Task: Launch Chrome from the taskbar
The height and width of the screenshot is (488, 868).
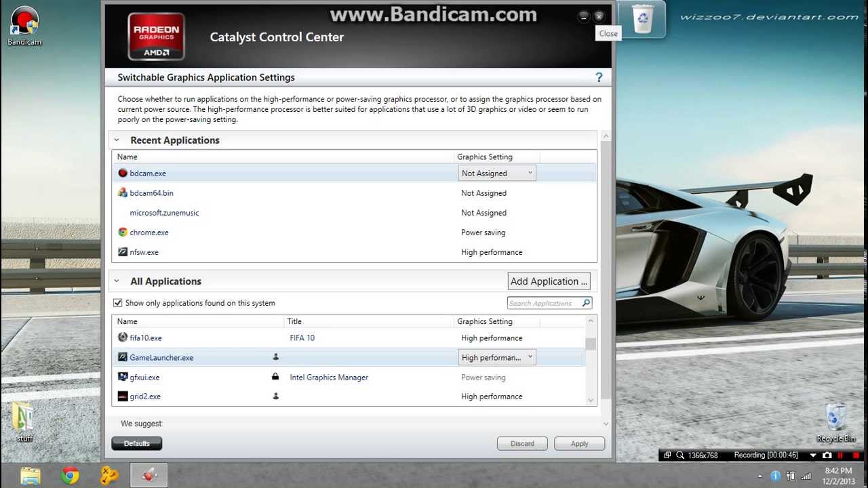Action: pos(70,475)
